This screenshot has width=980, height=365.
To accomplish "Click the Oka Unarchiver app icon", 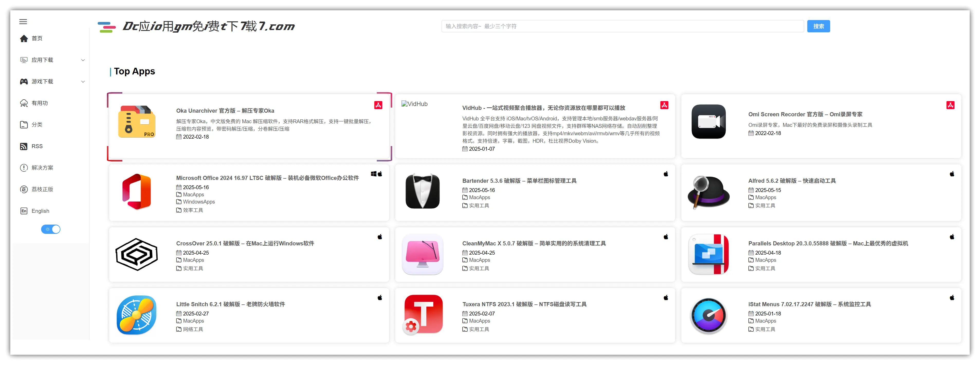I will [137, 122].
